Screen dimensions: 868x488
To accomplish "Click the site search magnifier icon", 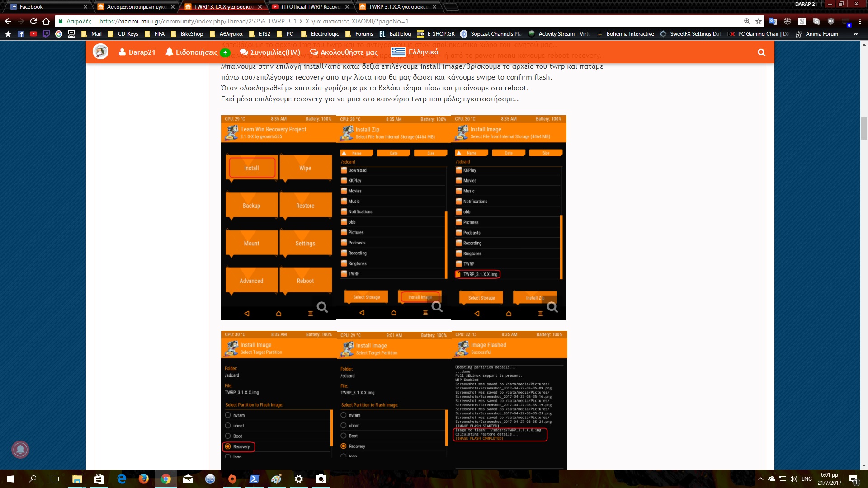I will [x=761, y=52].
